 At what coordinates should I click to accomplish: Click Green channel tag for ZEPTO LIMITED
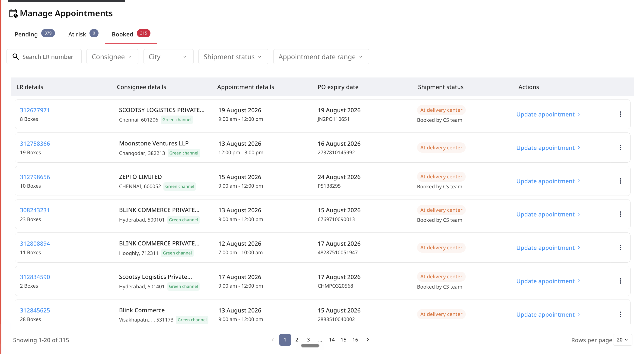point(179,186)
